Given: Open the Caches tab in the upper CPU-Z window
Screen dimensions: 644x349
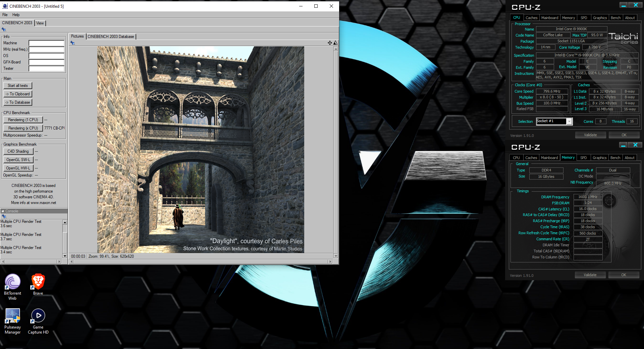Looking at the screenshot, I should tap(531, 18).
